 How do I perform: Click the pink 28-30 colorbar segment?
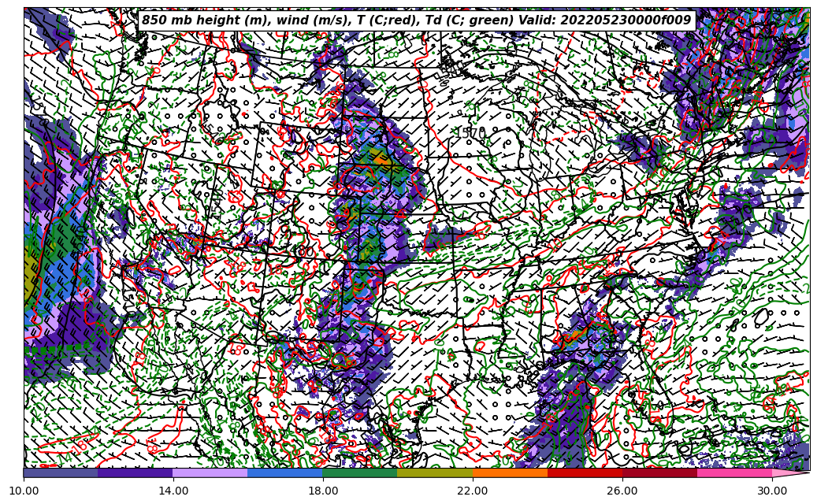pos(734,473)
